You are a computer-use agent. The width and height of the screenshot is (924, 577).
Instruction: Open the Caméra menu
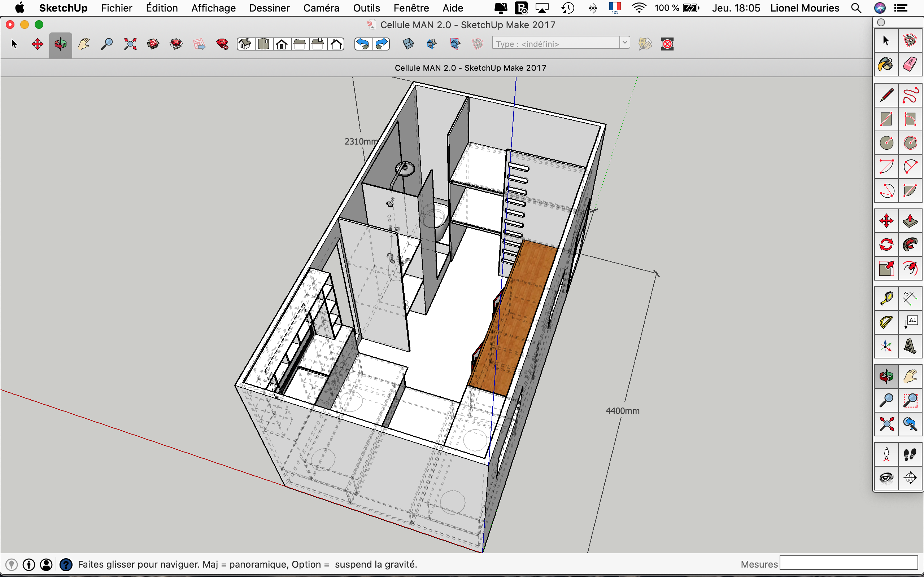coord(321,8)
